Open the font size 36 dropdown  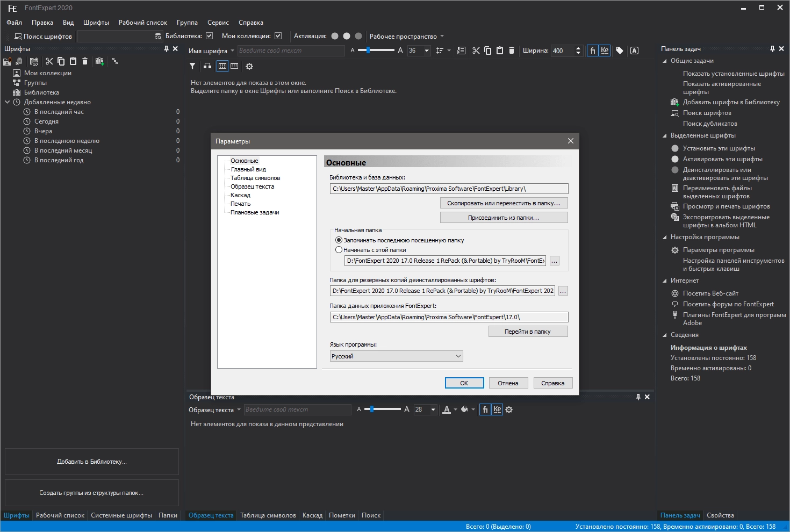pos(427,51)
